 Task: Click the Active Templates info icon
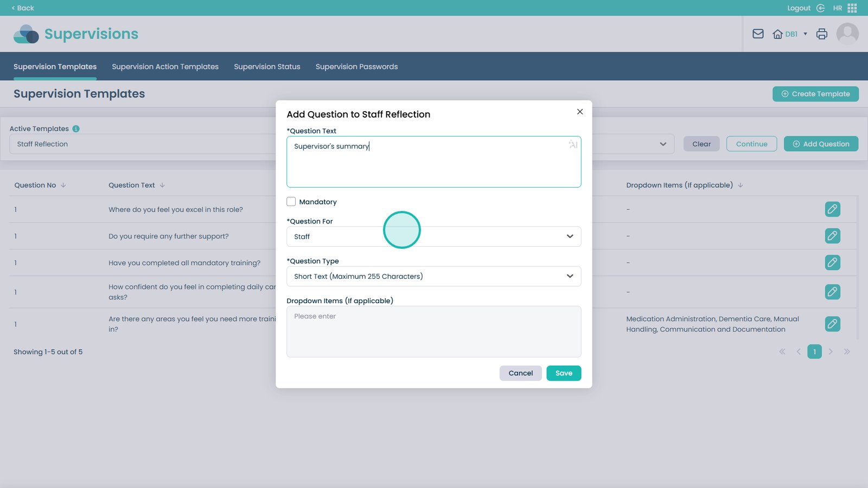76,129
